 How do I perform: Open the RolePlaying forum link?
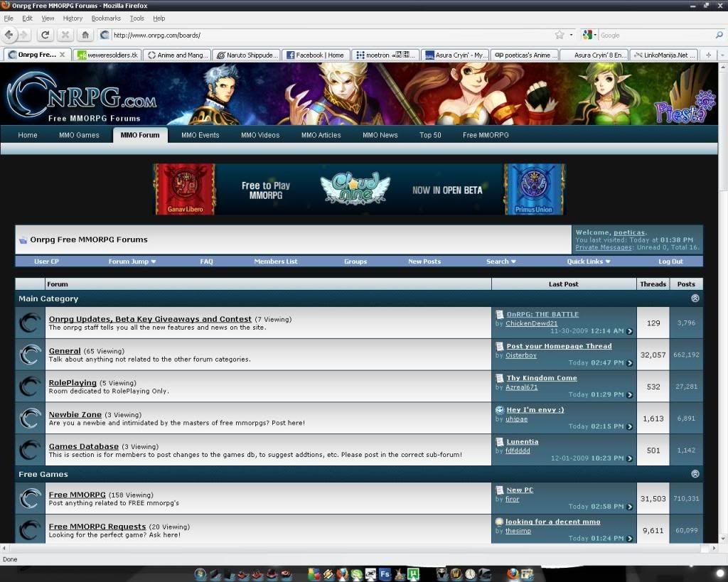click(72, 383)
